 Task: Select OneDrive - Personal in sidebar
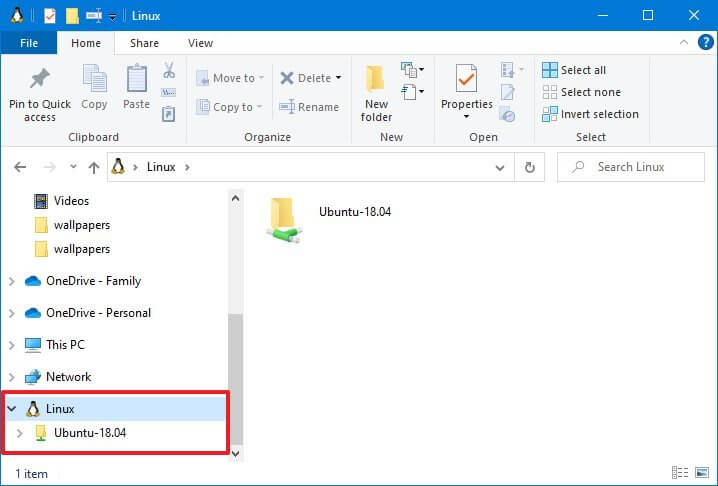coord(98,313)
